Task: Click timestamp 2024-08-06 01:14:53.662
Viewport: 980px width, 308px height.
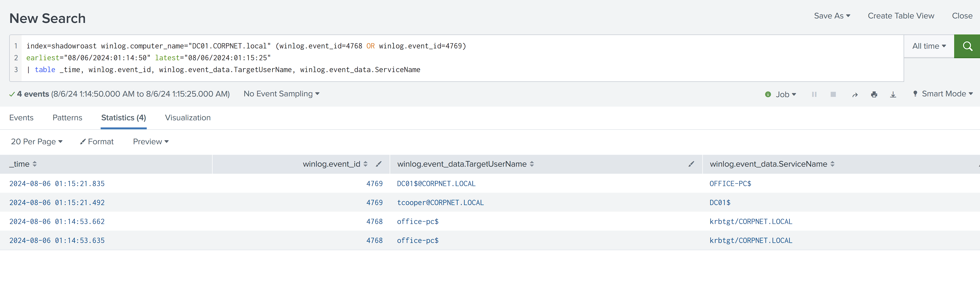Action: [57, 222]
